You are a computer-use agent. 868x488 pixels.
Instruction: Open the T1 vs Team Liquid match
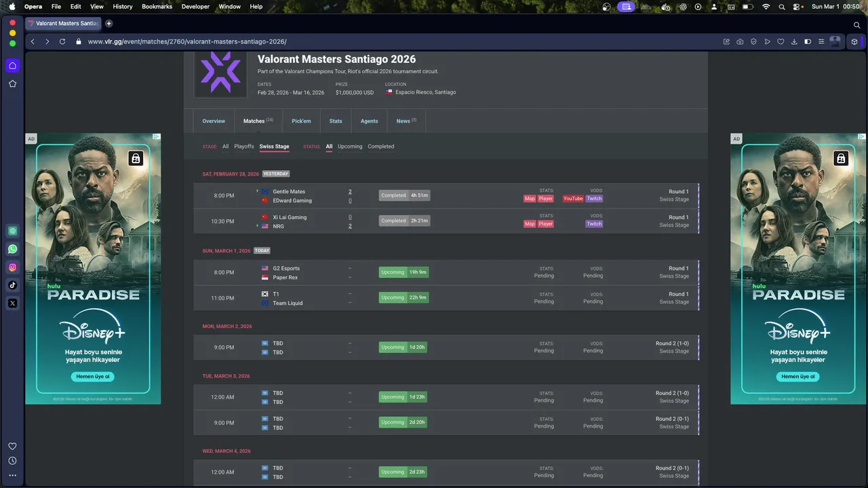point(446,298)
